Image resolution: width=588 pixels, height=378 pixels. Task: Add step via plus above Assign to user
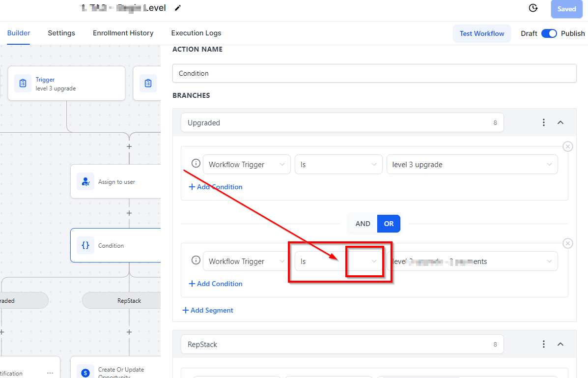coord(129,146)
